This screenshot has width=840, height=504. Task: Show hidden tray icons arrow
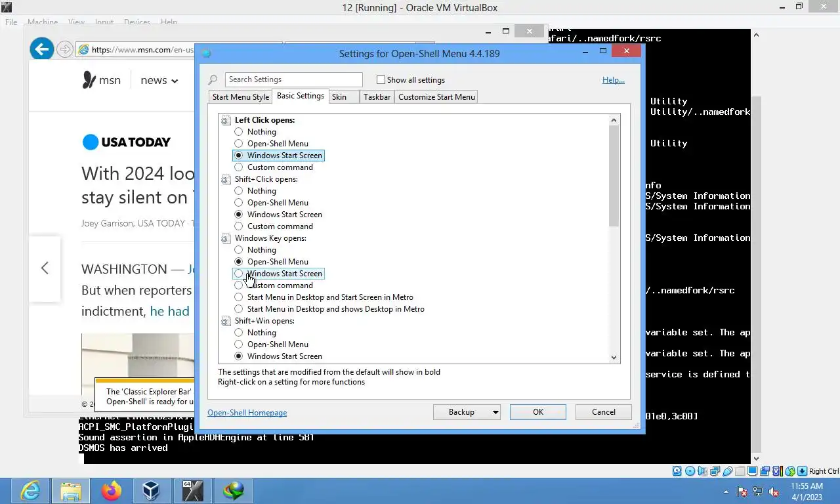726,492
